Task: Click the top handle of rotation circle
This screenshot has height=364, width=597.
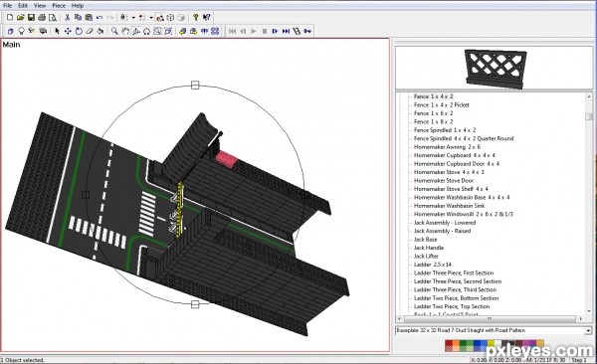Action: (x=195, y=85)
